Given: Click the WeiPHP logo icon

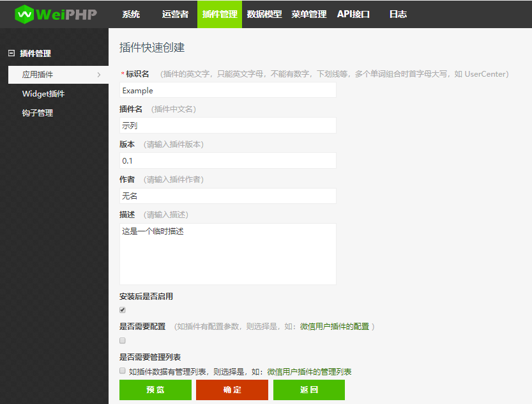Looking at the screenshot, I should point(26,13).
